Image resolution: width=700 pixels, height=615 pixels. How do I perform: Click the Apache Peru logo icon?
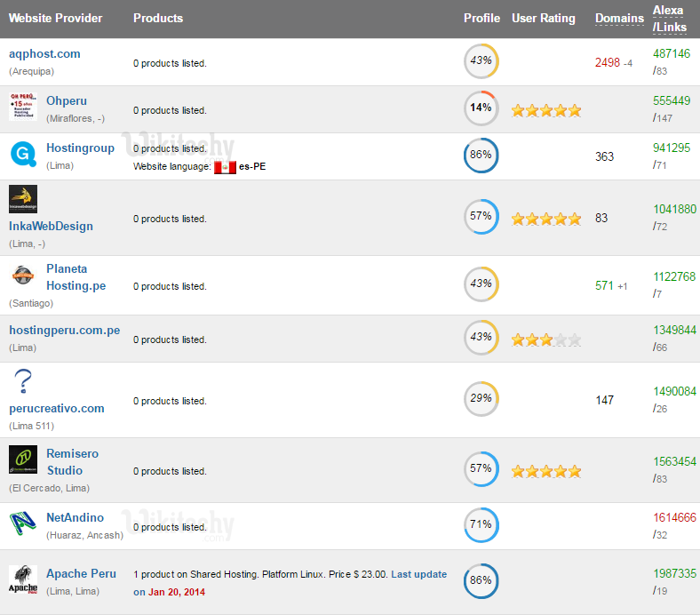pos(23,580)
